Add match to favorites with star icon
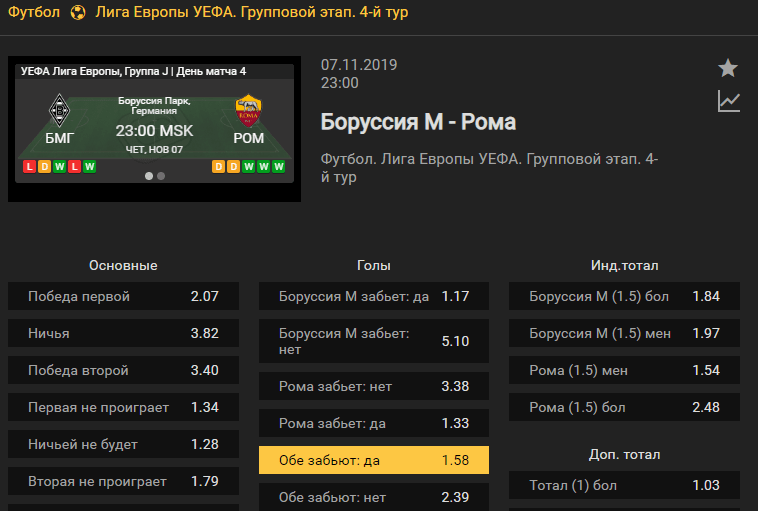The width and height of the screenshot is (758, 511). (x=728, y=68)
